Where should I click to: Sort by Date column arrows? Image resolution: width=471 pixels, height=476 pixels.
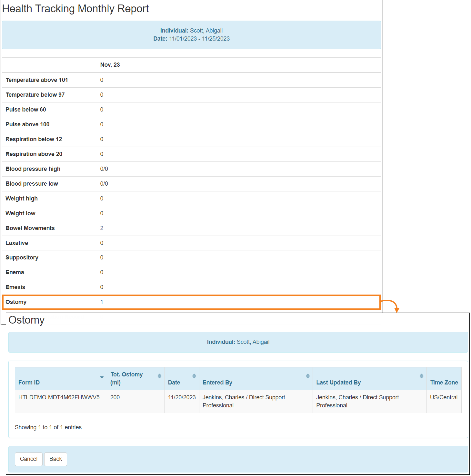tap(194, 376)
